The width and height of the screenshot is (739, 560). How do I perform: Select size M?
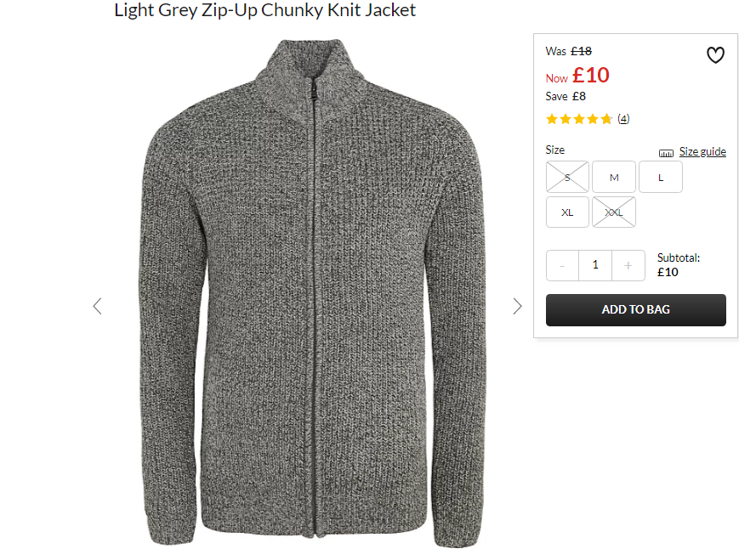614,177
